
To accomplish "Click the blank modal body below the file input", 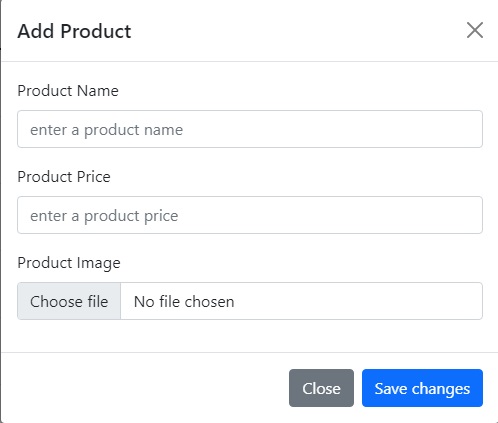I will 250,336.
